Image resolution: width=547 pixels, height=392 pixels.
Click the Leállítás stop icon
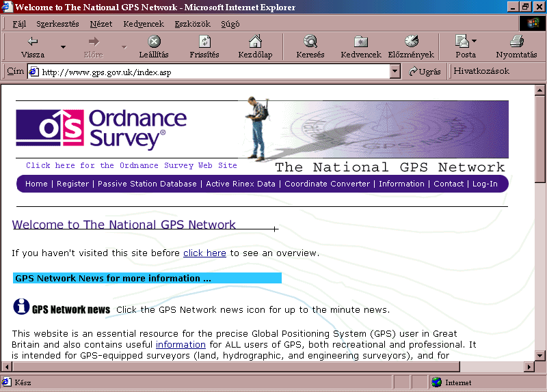(x=155, y=42)
